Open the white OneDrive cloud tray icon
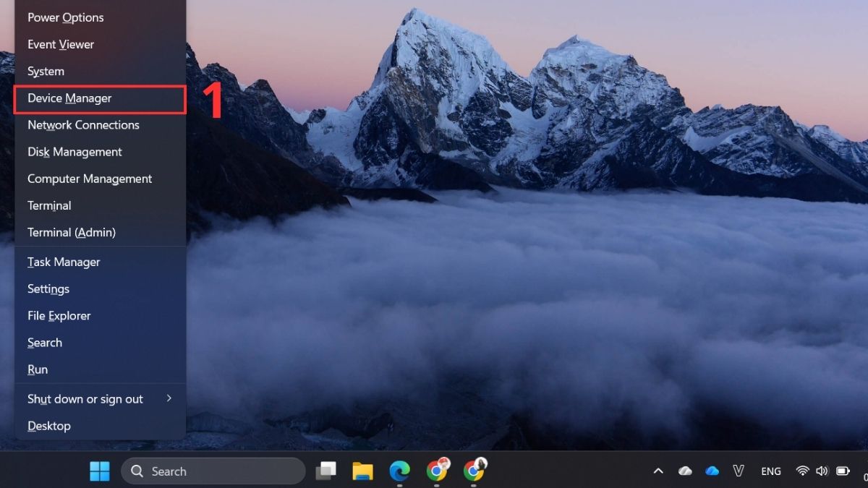Screen dimensions: 868x488 point(685,471)
